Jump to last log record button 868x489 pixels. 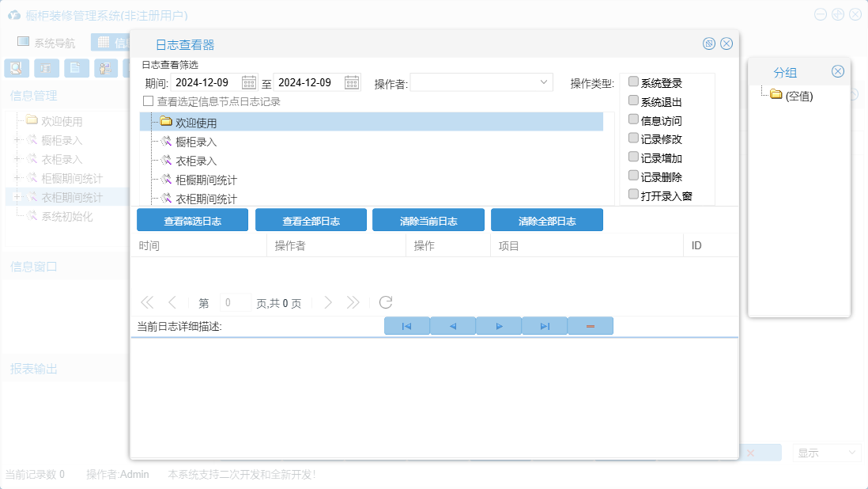tap(545, 326)
